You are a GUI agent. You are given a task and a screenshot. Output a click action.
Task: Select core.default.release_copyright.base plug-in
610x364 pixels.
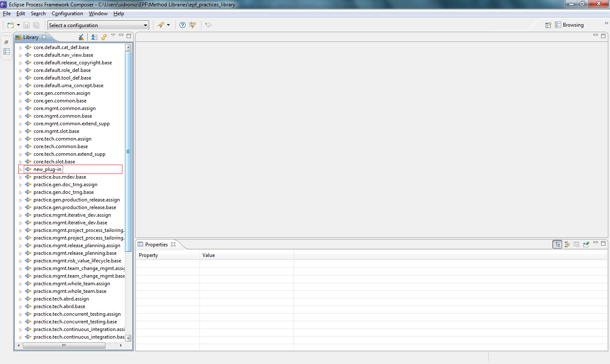[73, 63]
